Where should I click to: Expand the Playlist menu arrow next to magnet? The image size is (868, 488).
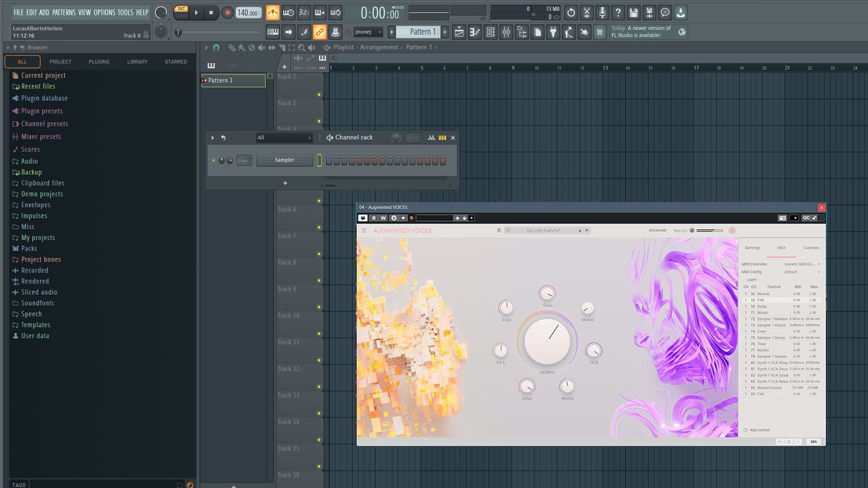point(206,48)
